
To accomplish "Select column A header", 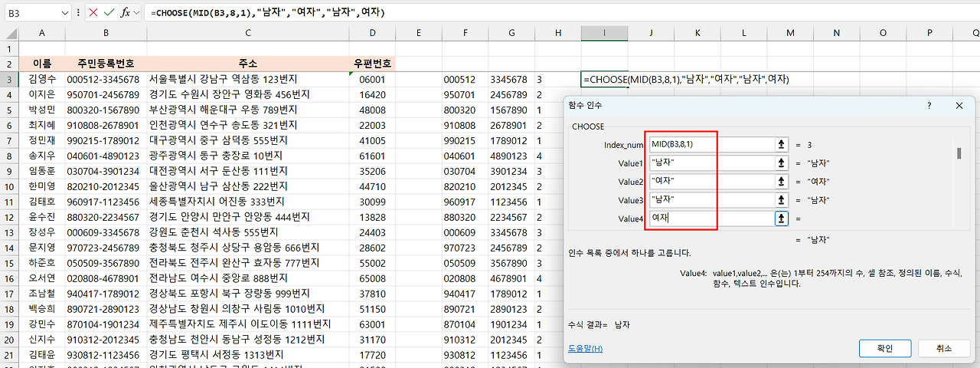I will click(x=41, y=32).
